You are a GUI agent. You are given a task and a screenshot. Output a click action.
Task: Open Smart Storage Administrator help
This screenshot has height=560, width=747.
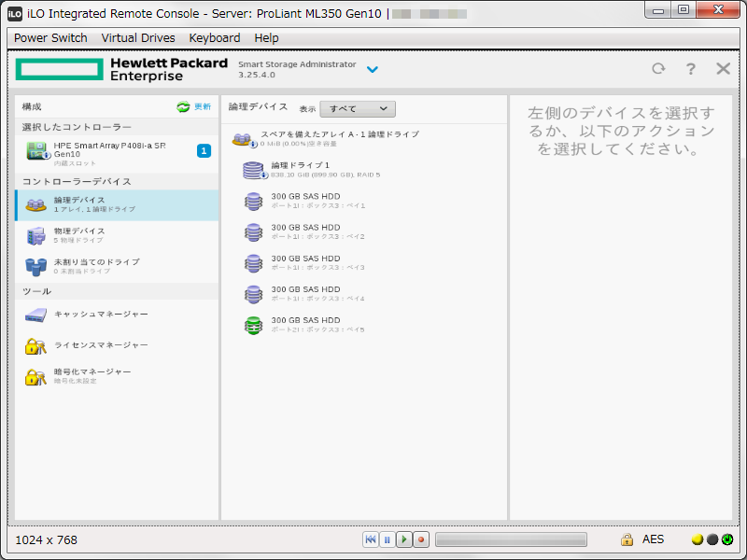click(689, 68)
